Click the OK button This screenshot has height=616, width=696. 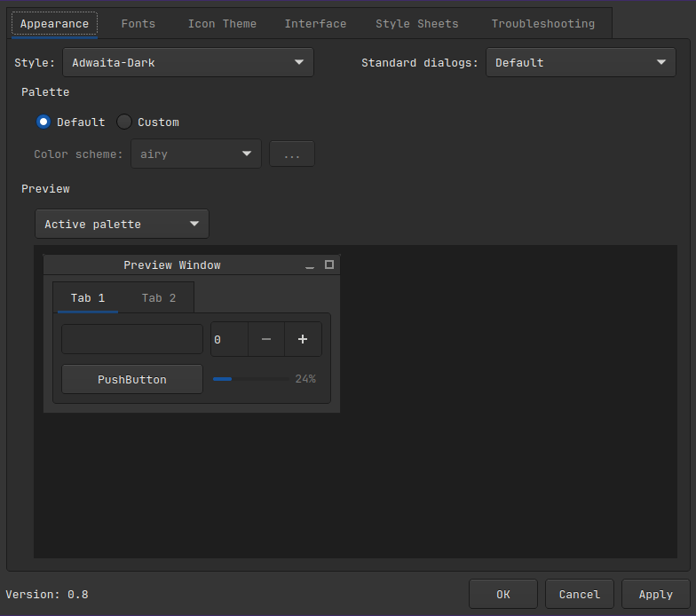coord(503,594)
